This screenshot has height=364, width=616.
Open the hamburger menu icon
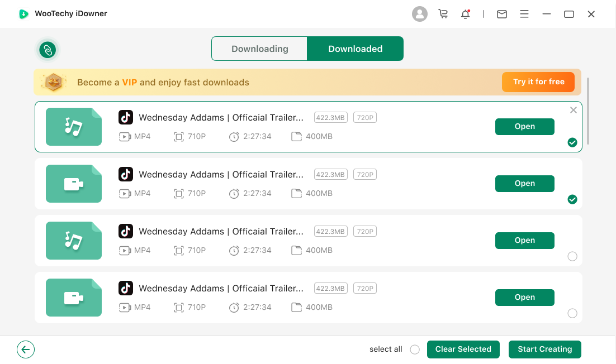[x=524, y=14]
